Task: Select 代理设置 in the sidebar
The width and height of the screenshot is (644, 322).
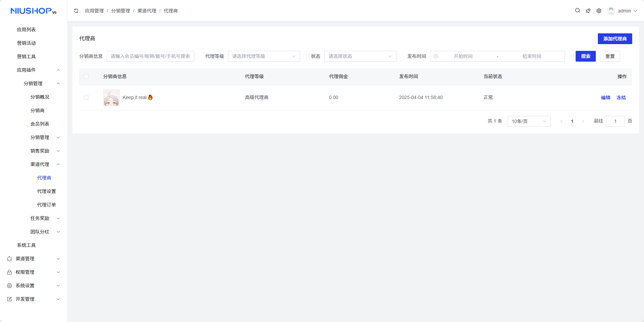Action: click(46, 191)
